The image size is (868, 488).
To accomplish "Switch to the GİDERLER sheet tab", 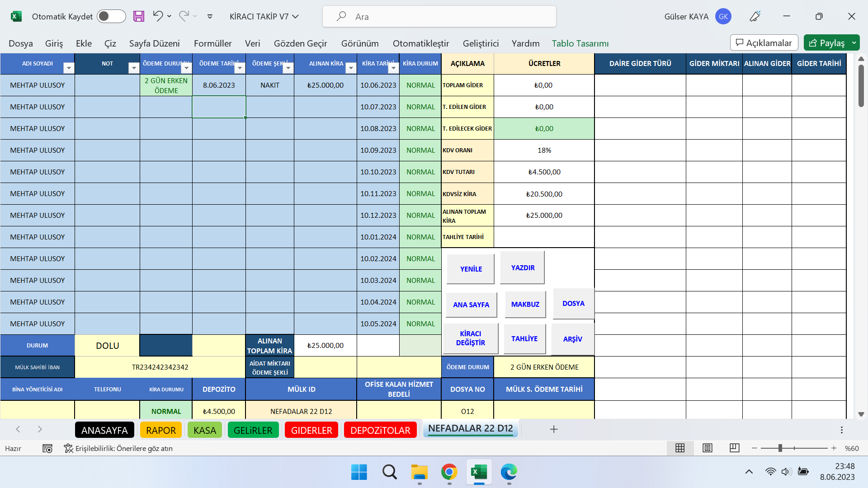I will pos(311,430).
